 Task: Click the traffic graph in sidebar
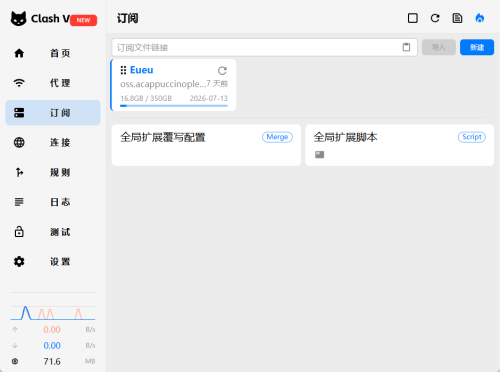point(53,313)
